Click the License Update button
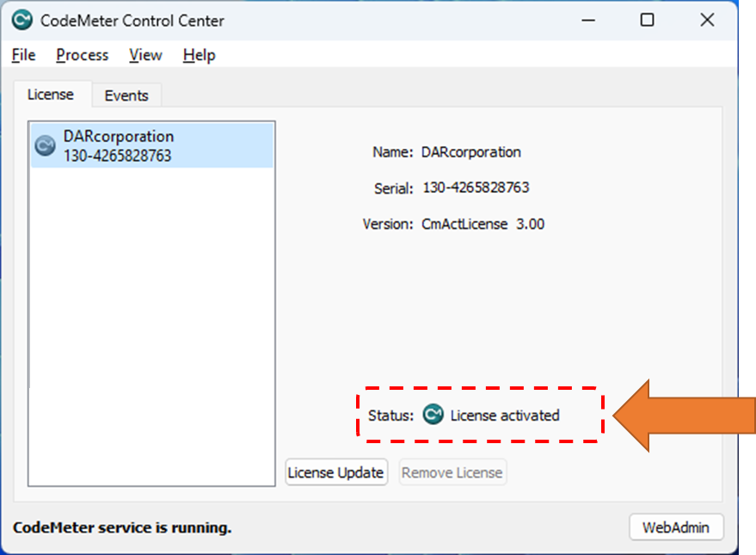Image resolution: width=756 pixels, height=555 pixels. click(x=336, y=472)
